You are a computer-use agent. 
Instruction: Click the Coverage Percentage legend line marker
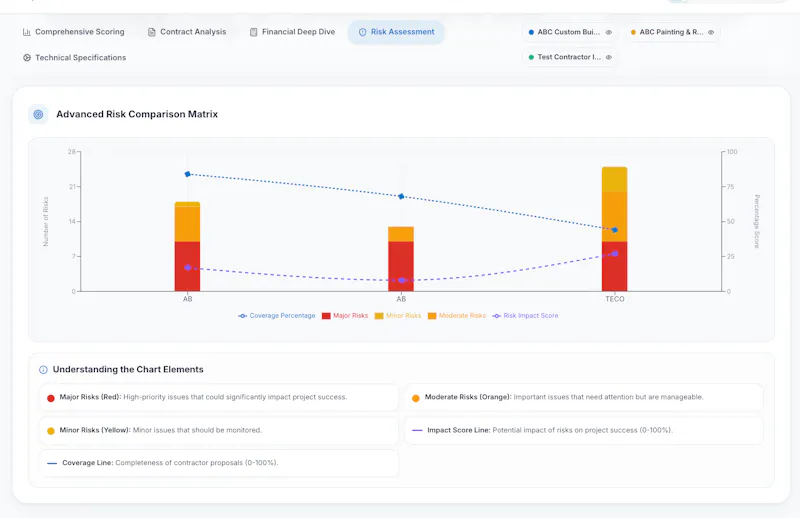coord(242,316)
